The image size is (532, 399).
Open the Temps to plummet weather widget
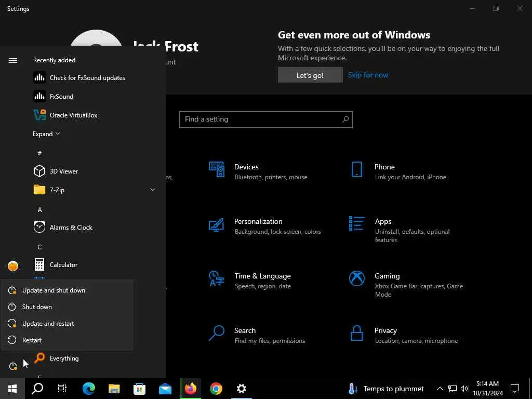(386, 389)
